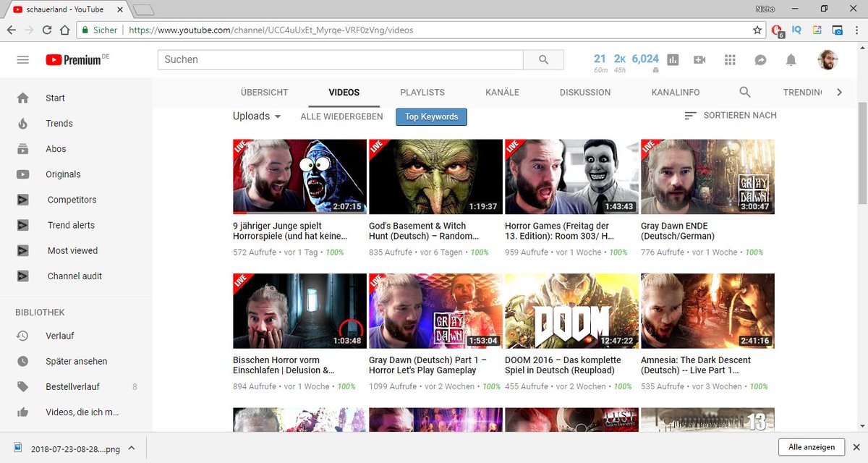Viewport: 868px width, 463px height.
Task: Expand the Uploads dropdown
Action: 257,116
